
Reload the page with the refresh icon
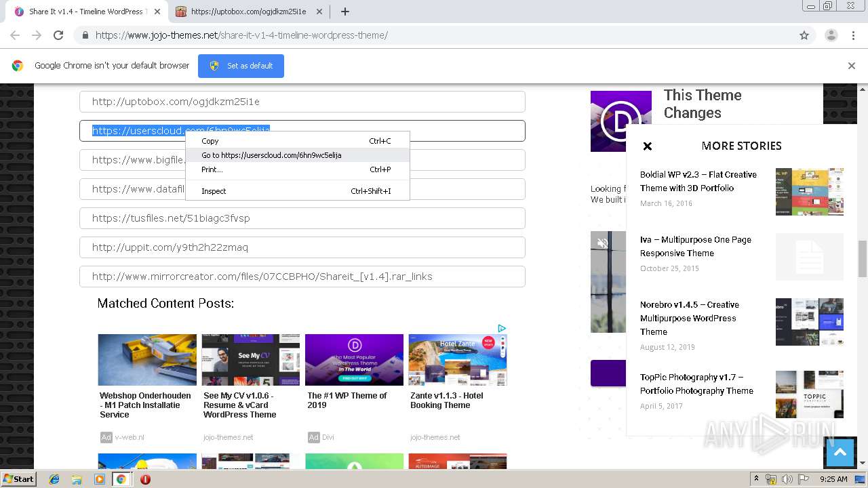[58, 35]
